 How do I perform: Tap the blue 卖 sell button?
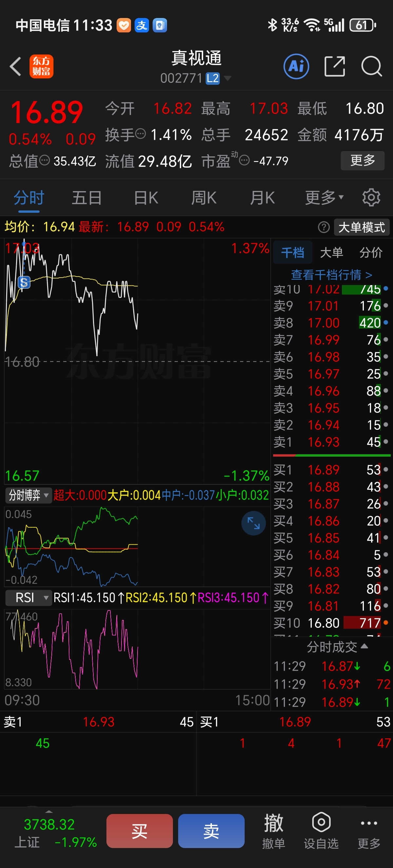[x=211, y=831]
